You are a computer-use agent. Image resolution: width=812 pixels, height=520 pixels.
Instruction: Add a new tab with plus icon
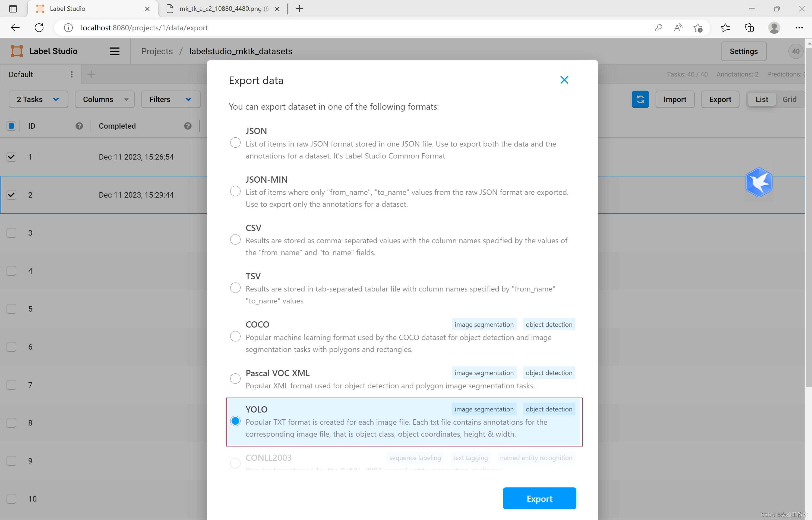(91, 74)
